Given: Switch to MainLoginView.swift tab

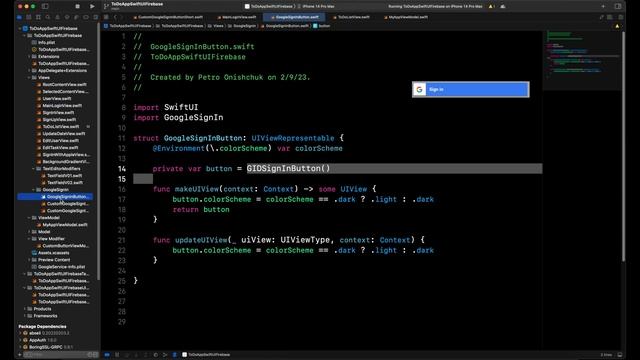Looking at the screenshot, I should pos(237,17).
